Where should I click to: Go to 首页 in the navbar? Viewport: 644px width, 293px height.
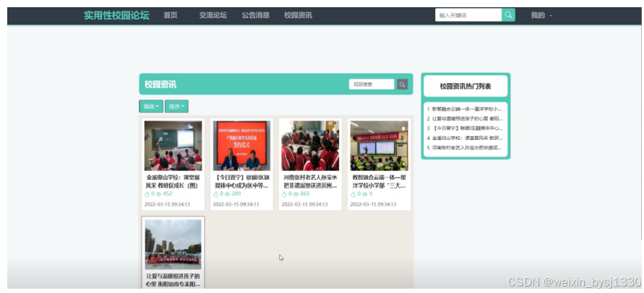(x=171, y=16)
